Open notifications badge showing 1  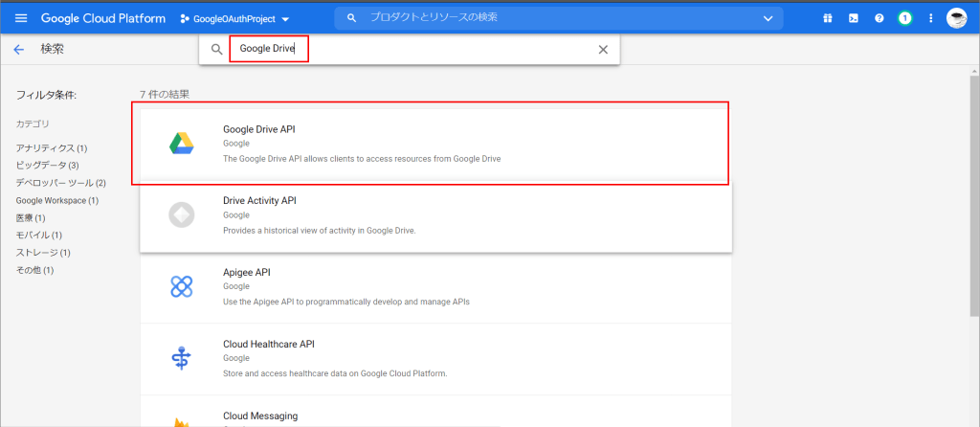904,19
